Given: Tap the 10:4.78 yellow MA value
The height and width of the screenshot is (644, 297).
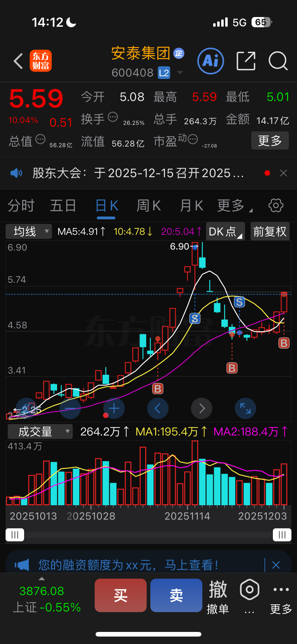Looking at the screenshot, I should [133, 231].
